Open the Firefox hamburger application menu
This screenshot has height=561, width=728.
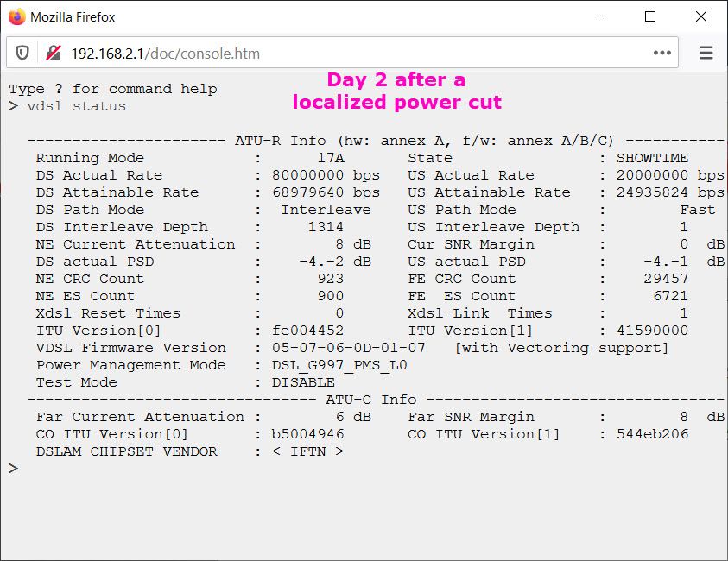pos(706,54)
